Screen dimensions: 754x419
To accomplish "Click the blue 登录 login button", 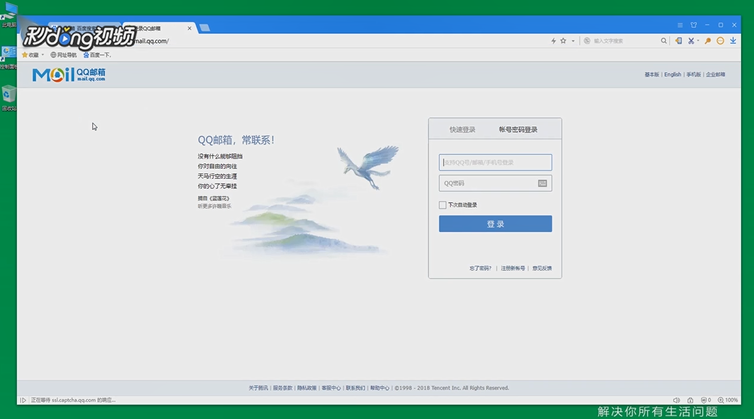I will (495, 224).
